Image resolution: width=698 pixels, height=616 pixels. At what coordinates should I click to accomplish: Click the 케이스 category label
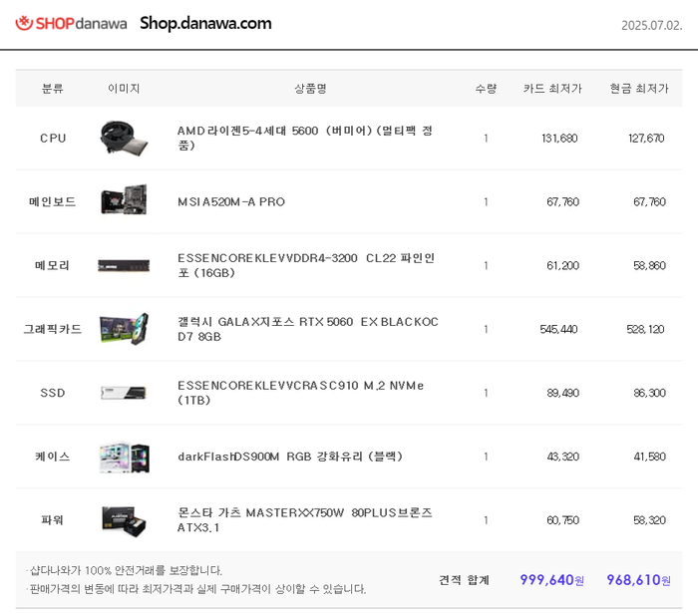(x=53, y=457)
